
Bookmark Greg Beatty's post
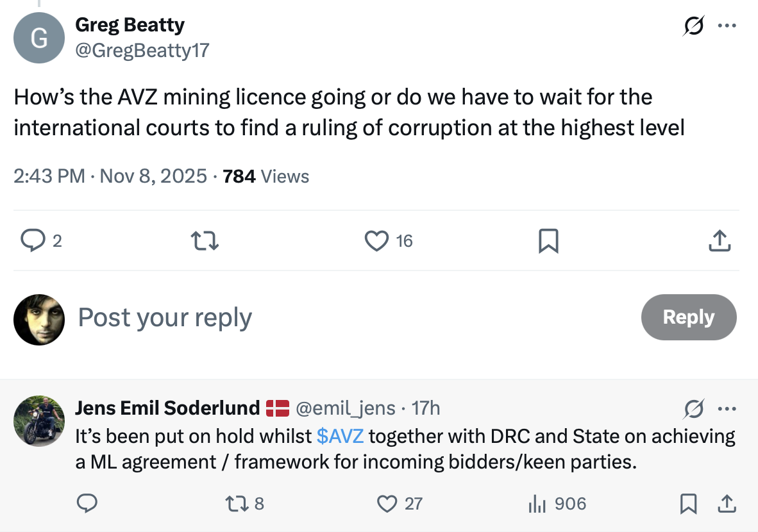click(x=548, y=241)
